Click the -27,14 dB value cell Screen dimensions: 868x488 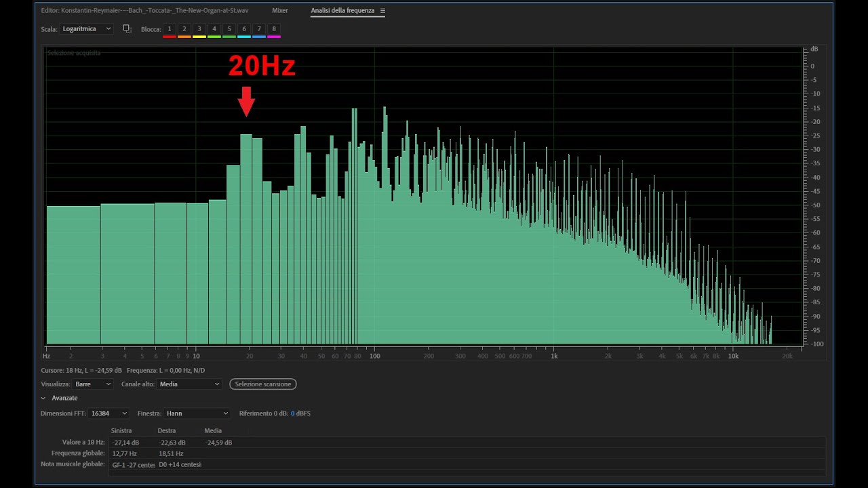point(125,443)
